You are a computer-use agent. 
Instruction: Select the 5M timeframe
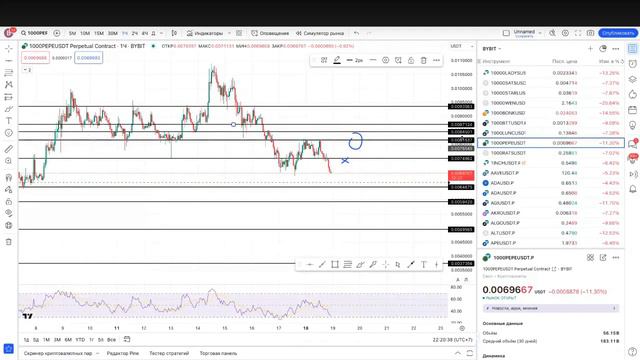(x=73, y=33)
